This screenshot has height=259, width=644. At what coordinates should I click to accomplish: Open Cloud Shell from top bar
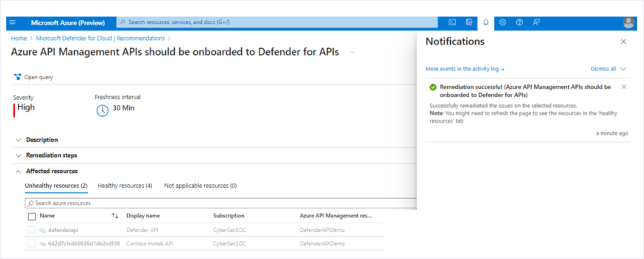click(452, 22)
